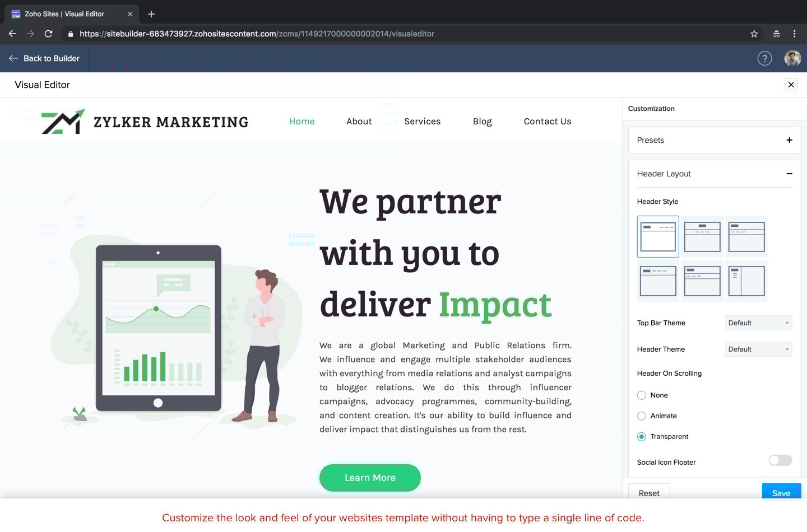The width and height of the screenshot is (807, 532).
Task: Open the Header Theme dropdown
Action: point(758,349)
